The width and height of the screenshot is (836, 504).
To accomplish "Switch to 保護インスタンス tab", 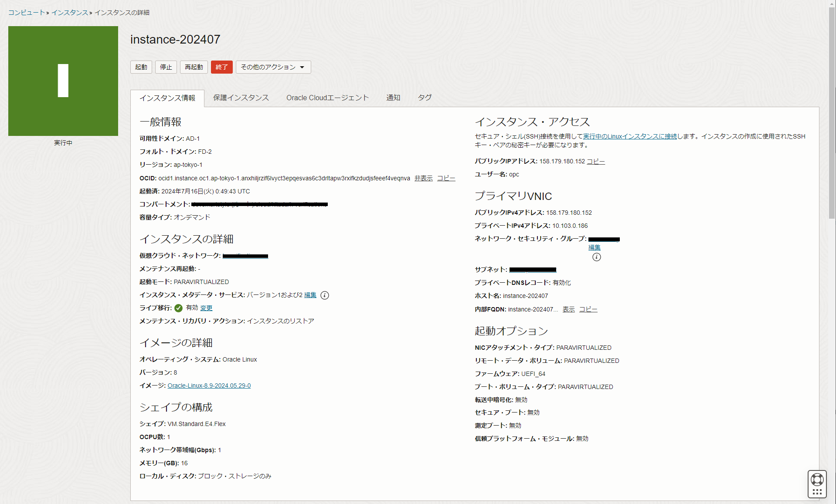I will pyautogui.click(x=241, y=98).
